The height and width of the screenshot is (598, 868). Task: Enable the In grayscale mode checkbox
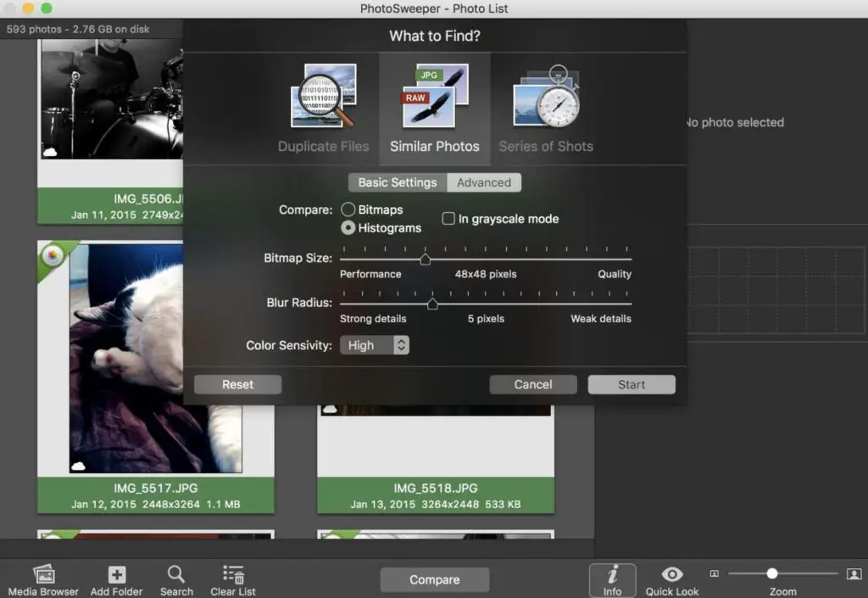[449, 219]
